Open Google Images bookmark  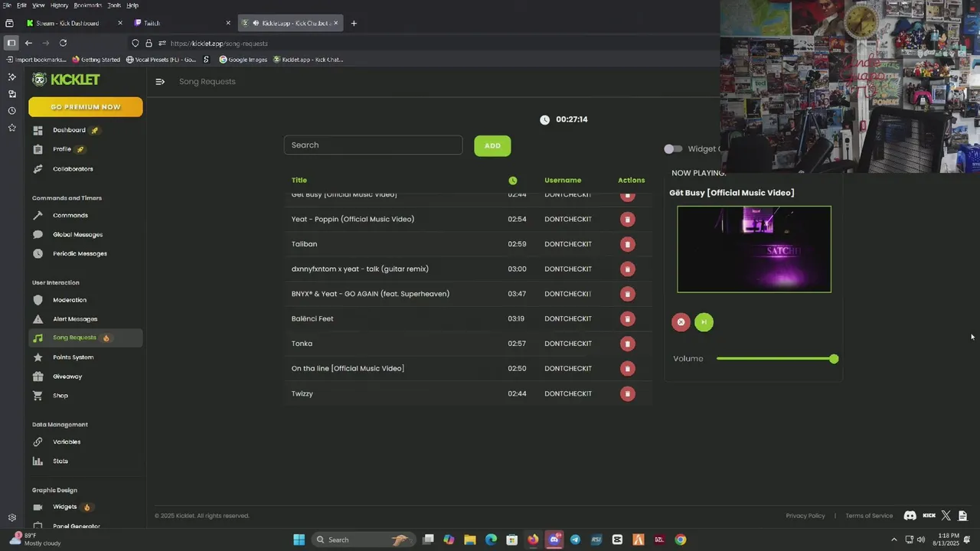[x=243, y=60]
